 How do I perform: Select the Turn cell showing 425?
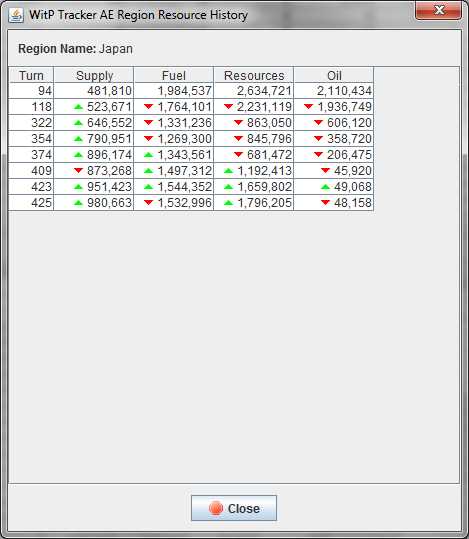[x=31, y=202]
